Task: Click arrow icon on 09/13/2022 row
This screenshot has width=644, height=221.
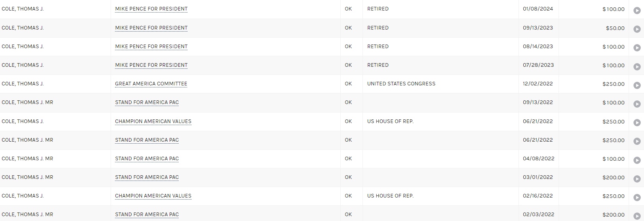Action: coord(637,104)
